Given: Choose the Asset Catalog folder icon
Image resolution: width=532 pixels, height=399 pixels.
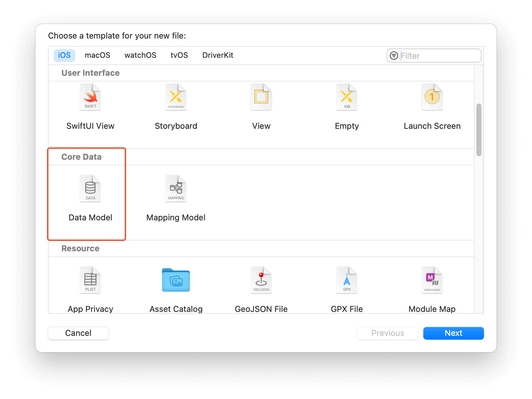Looking at the screenshot, I should [176, 280].
